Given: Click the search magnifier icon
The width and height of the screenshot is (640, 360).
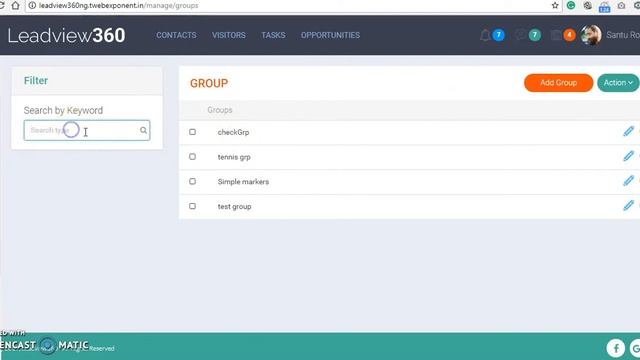Looking at the screenshot, I should click(143, 130).
